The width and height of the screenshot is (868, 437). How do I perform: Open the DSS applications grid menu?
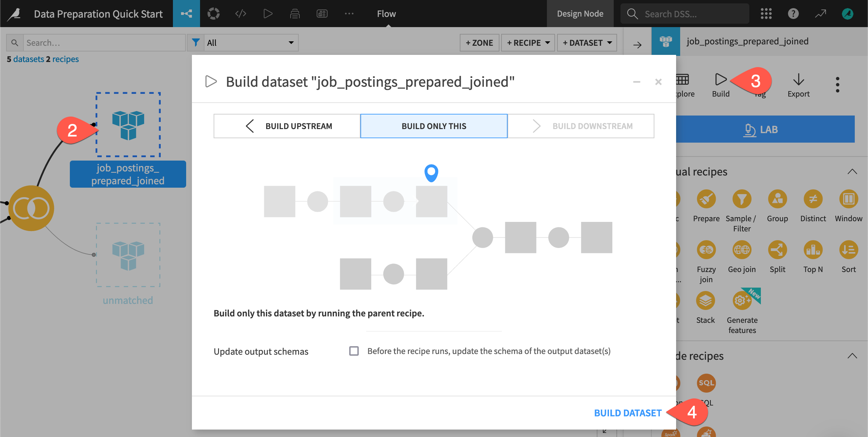[x=766, y=14]
